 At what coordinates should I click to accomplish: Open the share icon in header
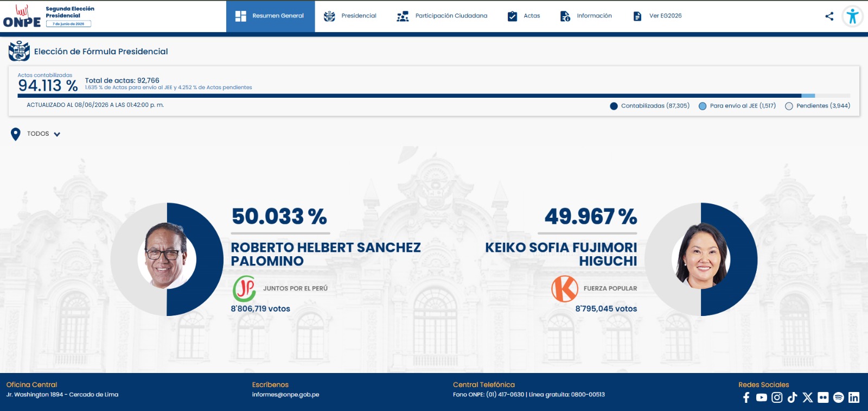(829, 16)
